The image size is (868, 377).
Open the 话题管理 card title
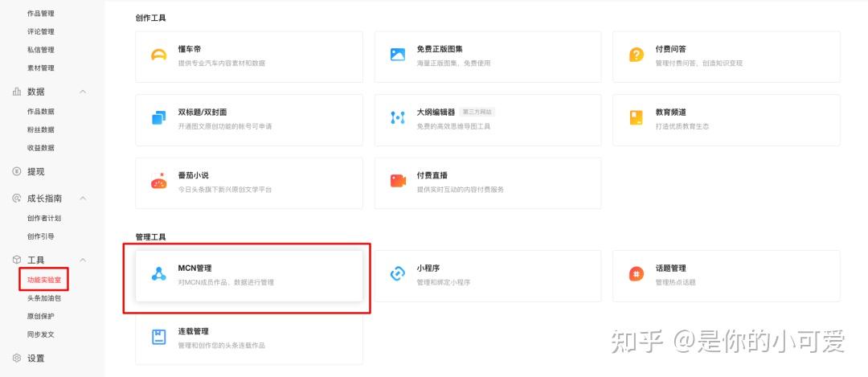click(671, 268)
